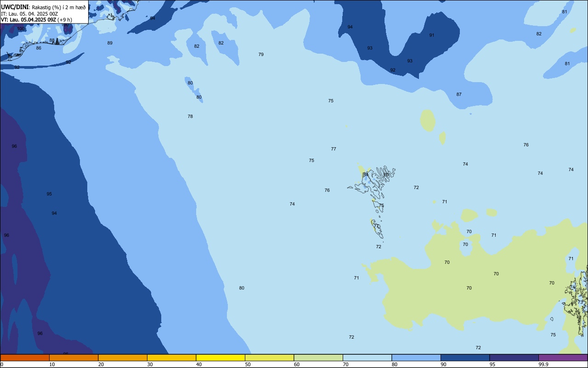Select the 'IT: Lau. 05. 04. 2025 00Z' line

[29, 14]
